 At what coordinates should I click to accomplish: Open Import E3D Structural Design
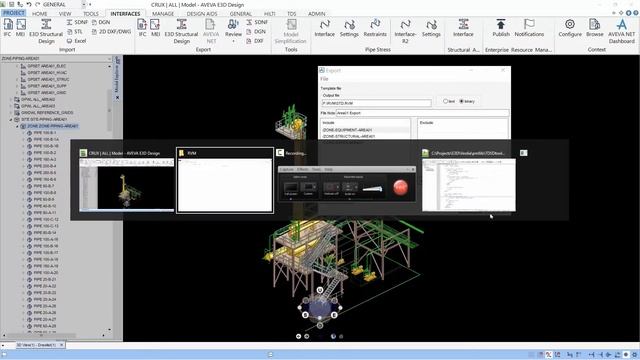[46, 31]
